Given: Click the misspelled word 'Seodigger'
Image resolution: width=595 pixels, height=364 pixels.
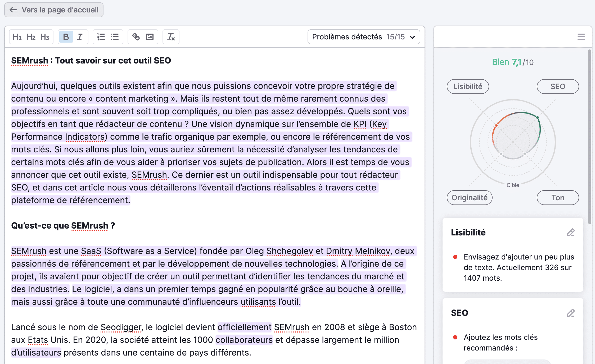Looking at the screenshot, I should coord(121,327).
